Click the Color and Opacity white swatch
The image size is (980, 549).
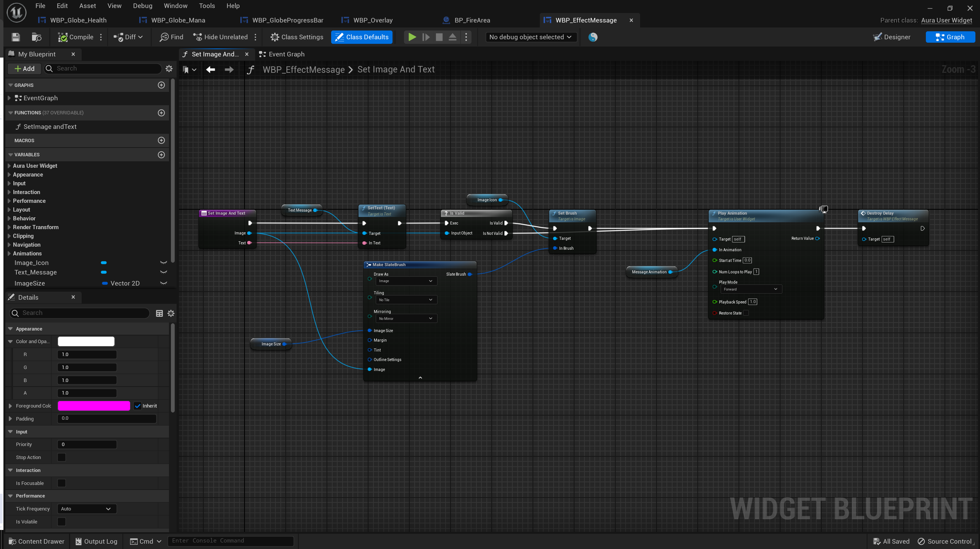[86, 342]
